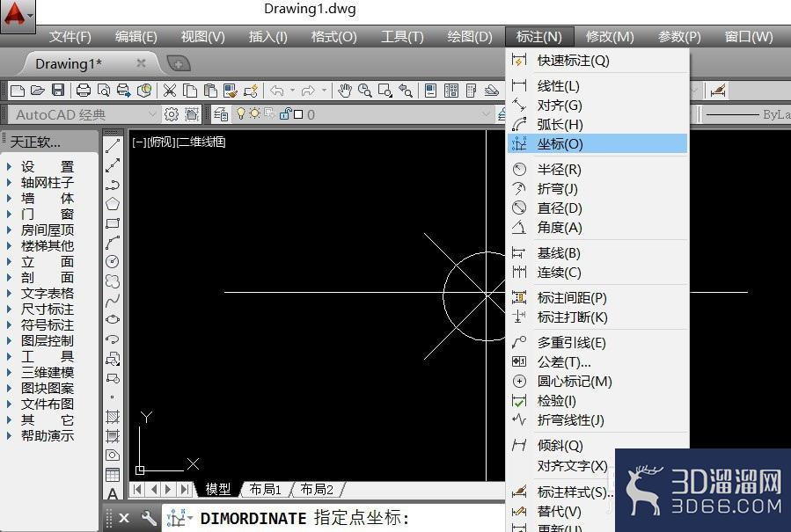Select the Ellipse draw tool
This screenshot has height=532, width=791.
[113, 320]
